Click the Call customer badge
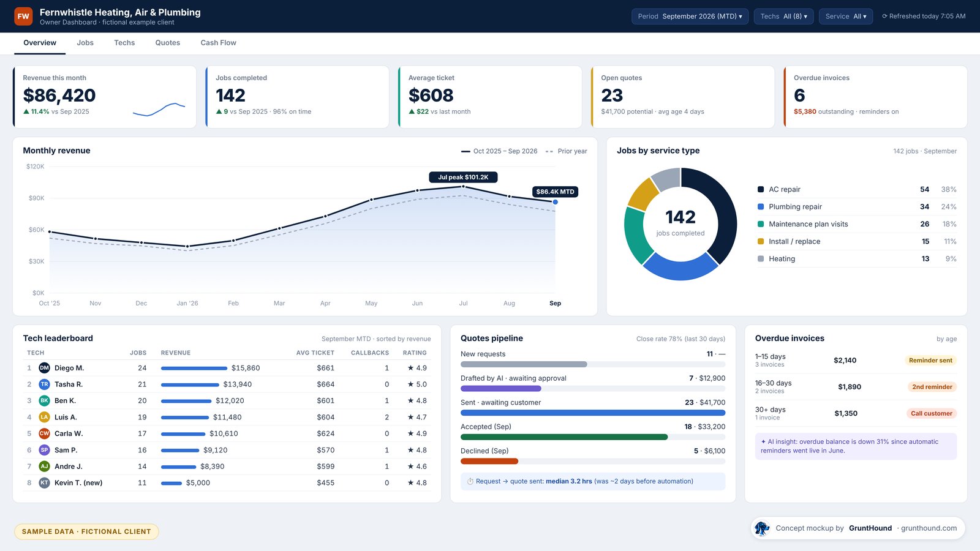Image resolution: width=980 pixels, height=551 pixels. [x=931, y=413]
